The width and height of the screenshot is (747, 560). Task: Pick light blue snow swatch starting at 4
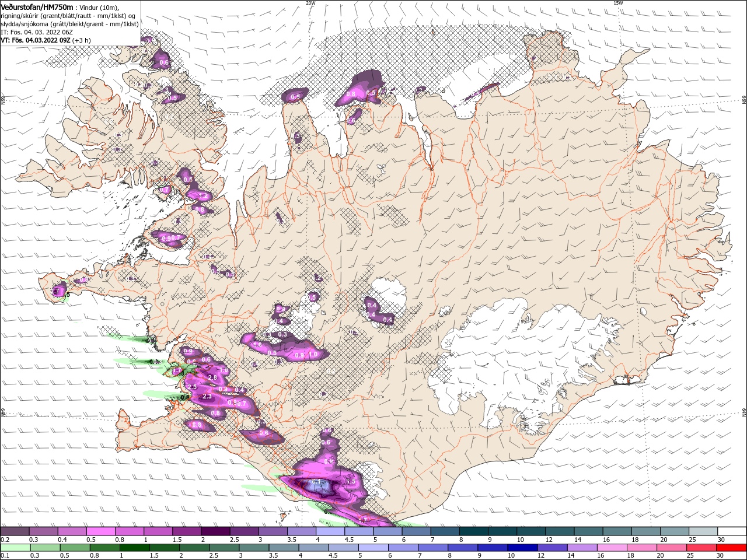coord(330,531)
